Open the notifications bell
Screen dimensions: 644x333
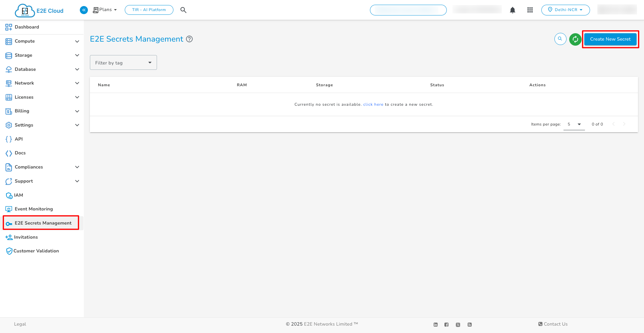click(513, 10)
